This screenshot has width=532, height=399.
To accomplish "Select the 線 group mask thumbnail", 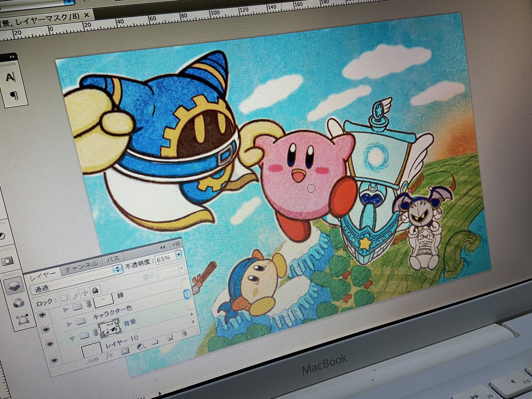I will point(104,301).
